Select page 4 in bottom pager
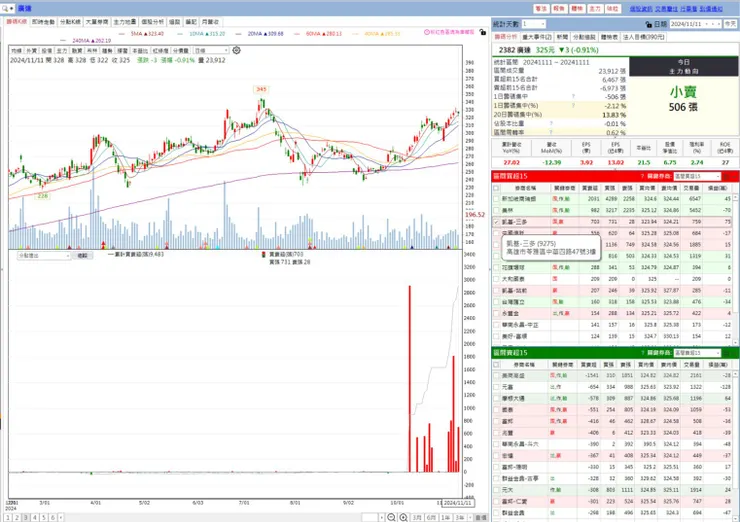 [34, 518]
